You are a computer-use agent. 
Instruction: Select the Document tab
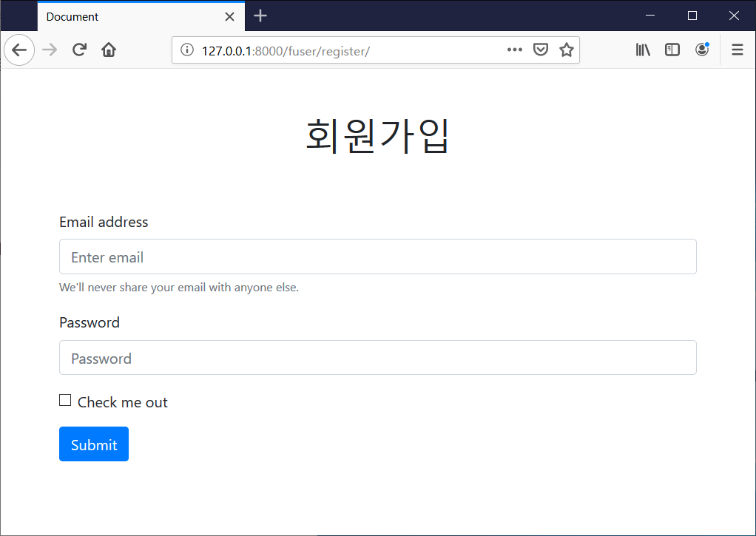pyautogui.click(x=141, y=17)
